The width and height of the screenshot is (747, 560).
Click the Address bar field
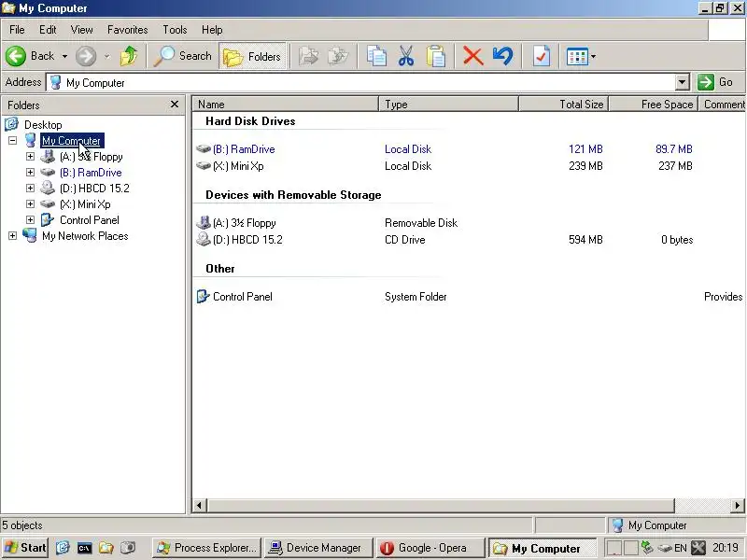coord(361,83)
